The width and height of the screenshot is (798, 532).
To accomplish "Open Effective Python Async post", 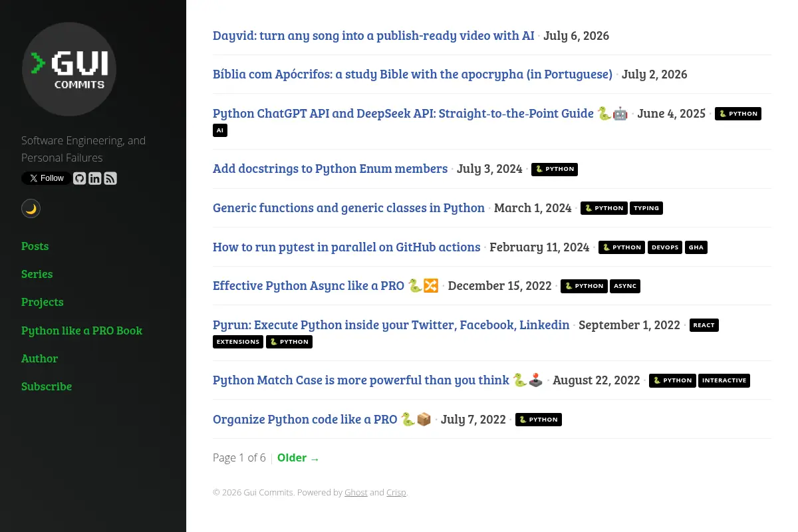I will 326,286.
